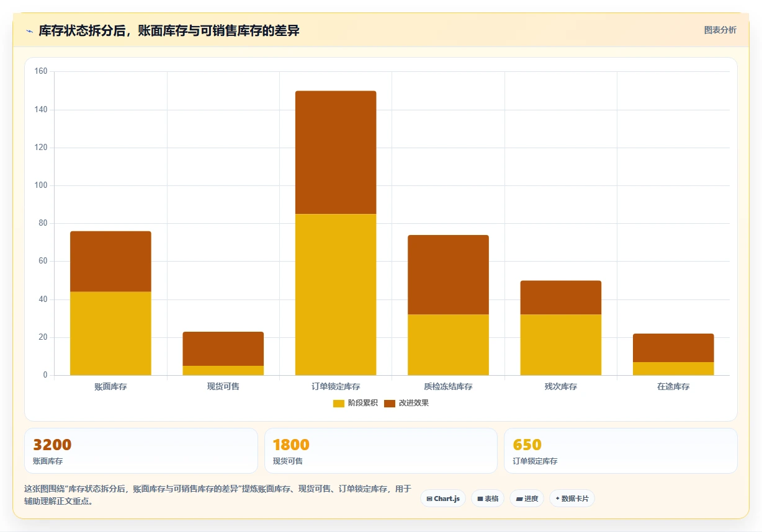The image size is (762, 532).
Task: Click the 160 y-axis value
Action: 41,72
